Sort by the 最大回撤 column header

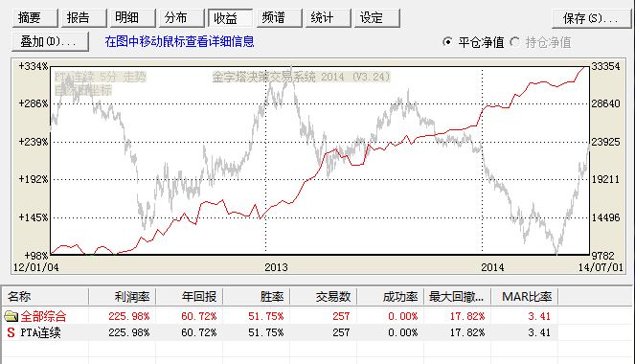pos(458,297)
